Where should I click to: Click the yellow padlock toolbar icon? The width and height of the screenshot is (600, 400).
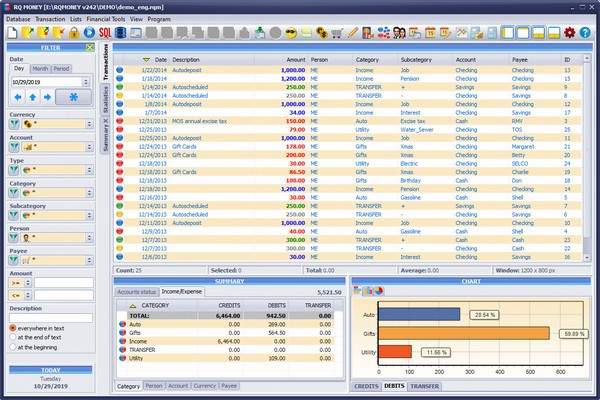tap(73, 32)
